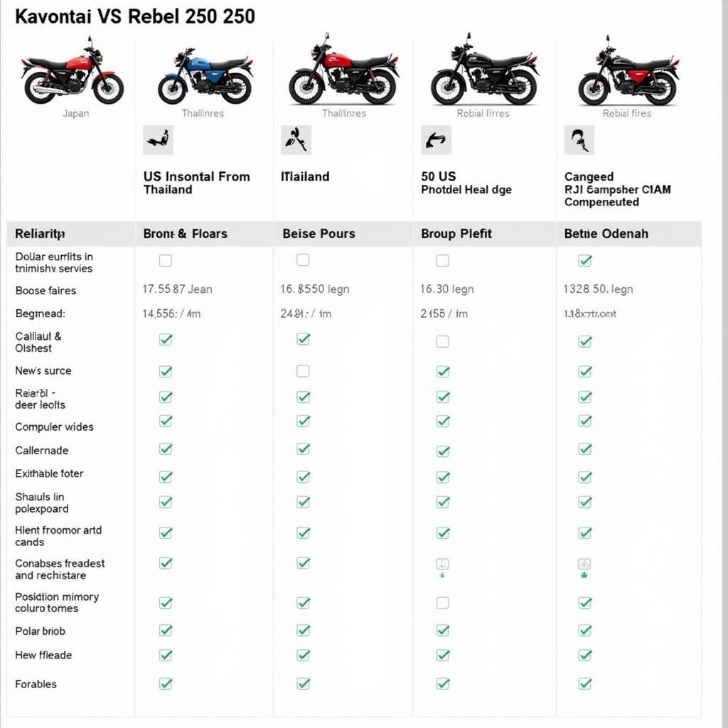Click the US Insontal From Thailand link
This screenshot has height=728, width=728.
196,183
